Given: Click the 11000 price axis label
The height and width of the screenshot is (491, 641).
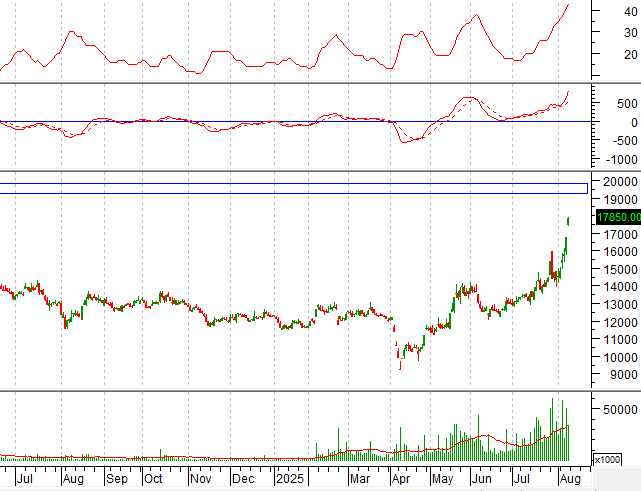Looking at the screenshot, I should tap(620, 340).
